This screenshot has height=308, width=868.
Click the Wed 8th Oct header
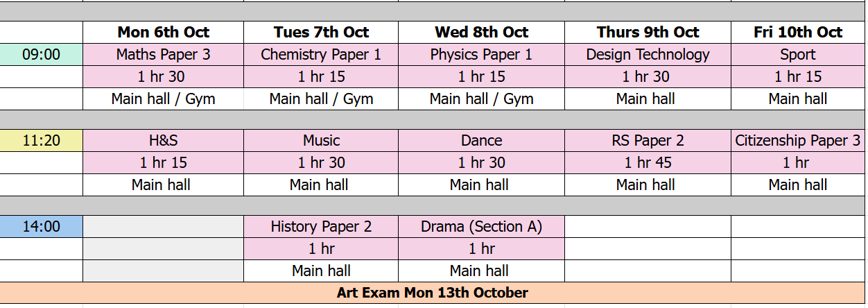coord(481,33)
